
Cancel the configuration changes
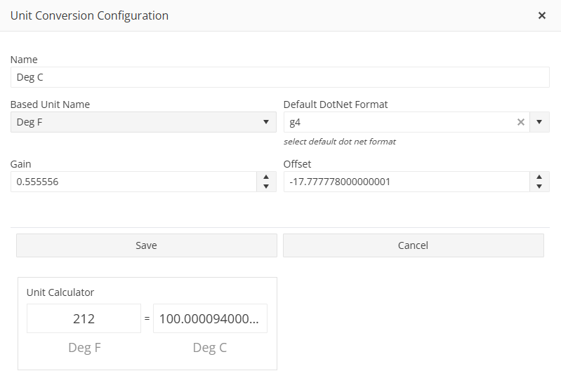tap(414, 245)
